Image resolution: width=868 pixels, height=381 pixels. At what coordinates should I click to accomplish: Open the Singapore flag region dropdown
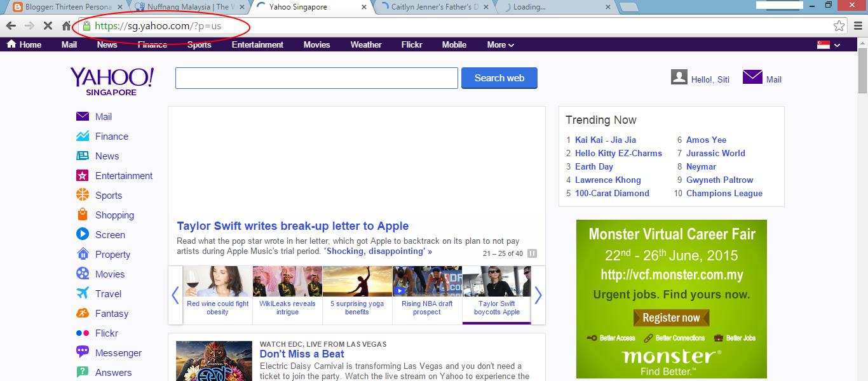point(828,44)
